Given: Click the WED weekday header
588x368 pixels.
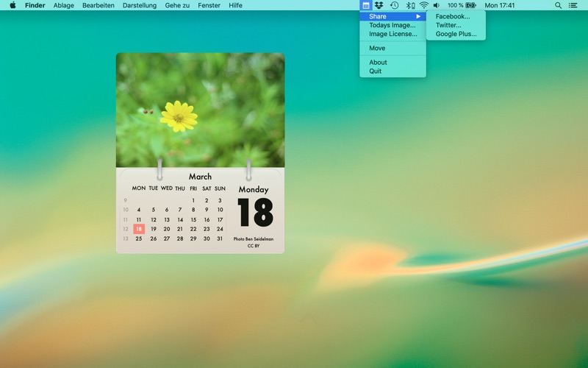Looking at the screenshot, I should pyautogui.click(x=167, y=188).
